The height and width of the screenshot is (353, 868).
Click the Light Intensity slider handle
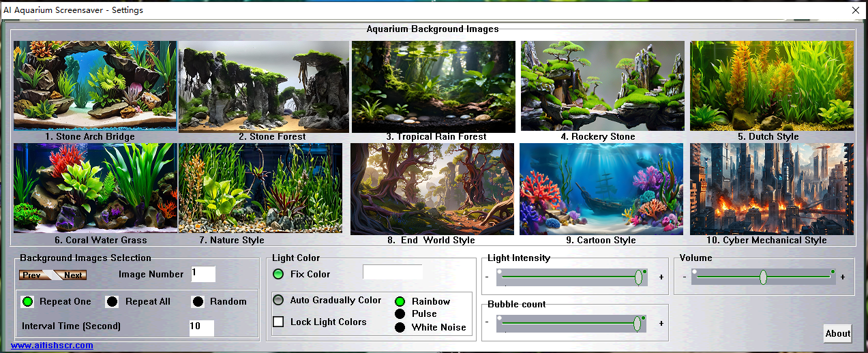[638, 277]
